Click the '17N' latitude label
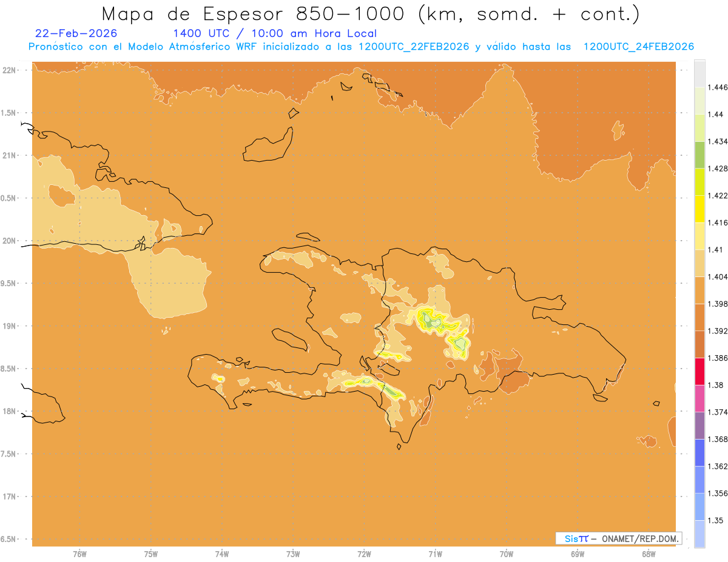Viewport: 728px width, 562px height. pyautogui.click(x=10, y=497)
